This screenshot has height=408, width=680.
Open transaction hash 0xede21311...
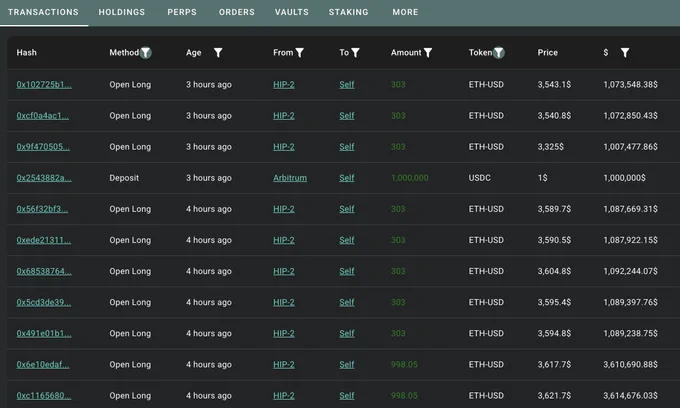44,240
